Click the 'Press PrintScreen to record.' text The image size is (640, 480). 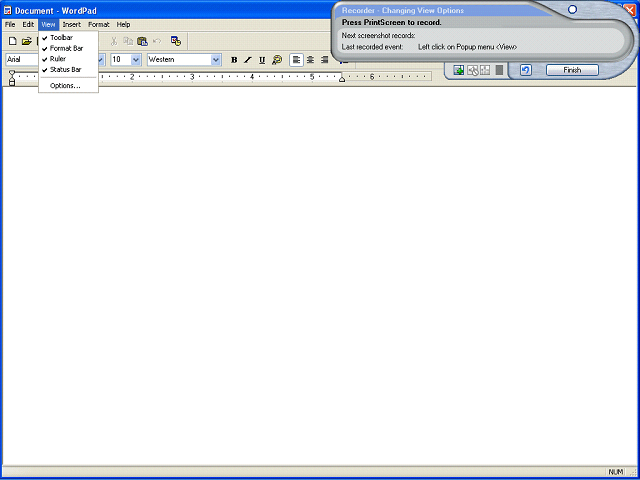391,22
